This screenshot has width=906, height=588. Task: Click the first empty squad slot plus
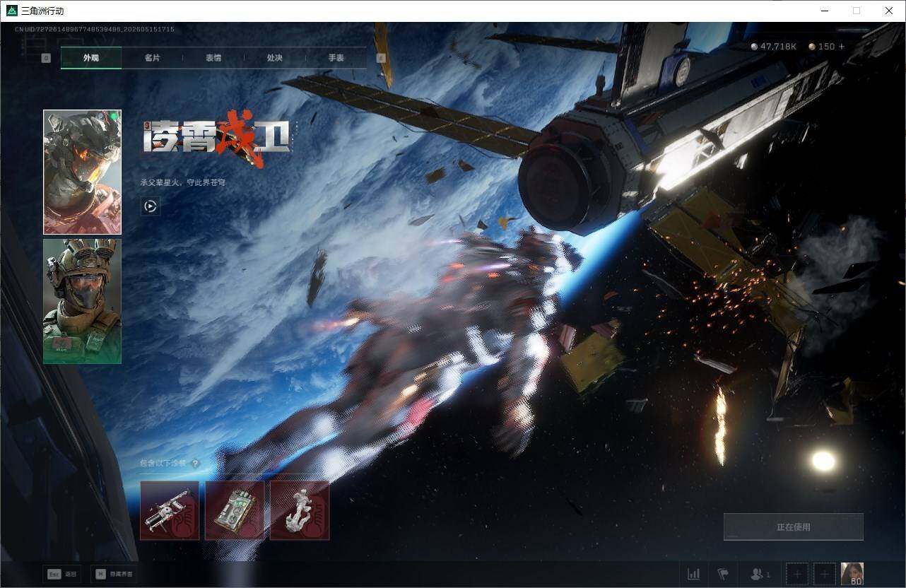(x=797, y=575)
